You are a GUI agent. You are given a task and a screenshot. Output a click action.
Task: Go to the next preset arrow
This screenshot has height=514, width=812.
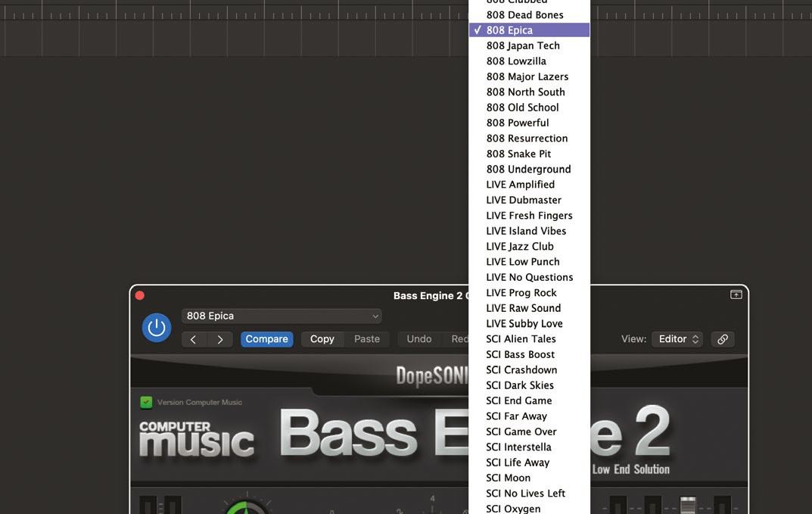(x=220, y=339)
